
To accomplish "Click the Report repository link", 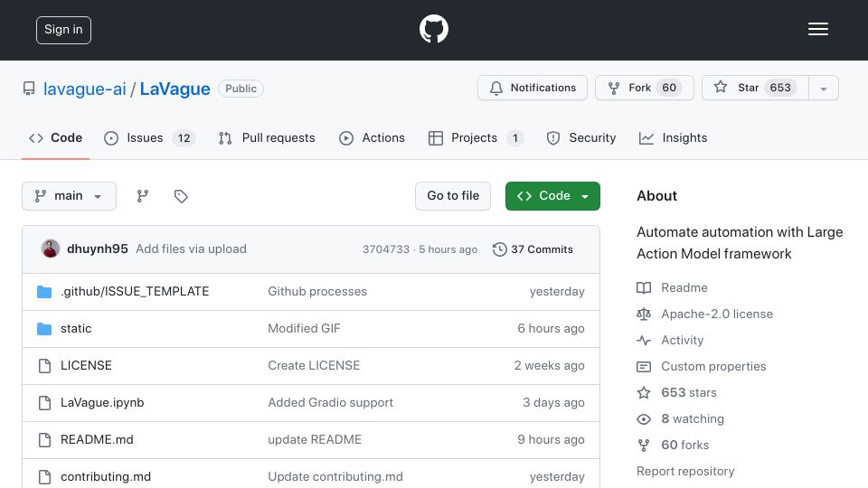I will [x=685, y=472].
